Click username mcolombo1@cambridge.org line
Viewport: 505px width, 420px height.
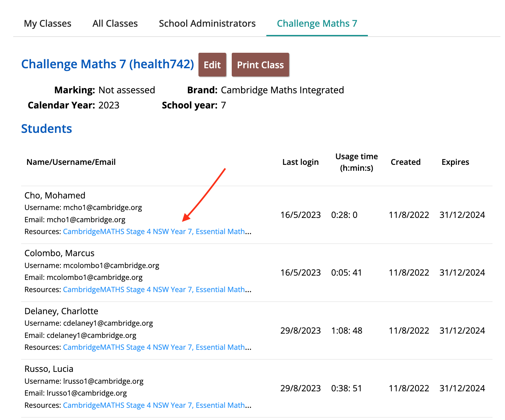92,265
